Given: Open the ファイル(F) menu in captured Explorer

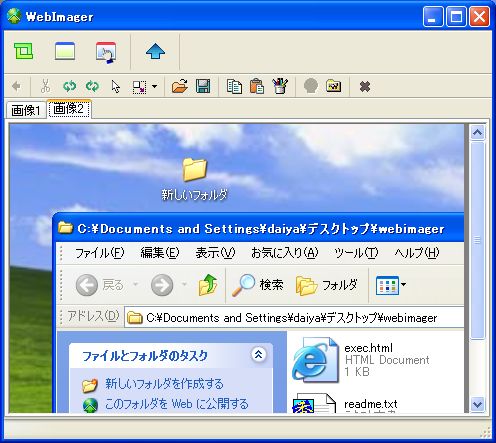Looking at the screenshot, I should click(100, 253).
